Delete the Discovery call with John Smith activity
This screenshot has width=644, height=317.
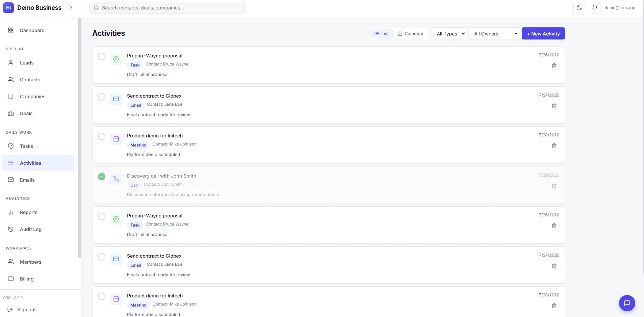click(x=554, y=186)
